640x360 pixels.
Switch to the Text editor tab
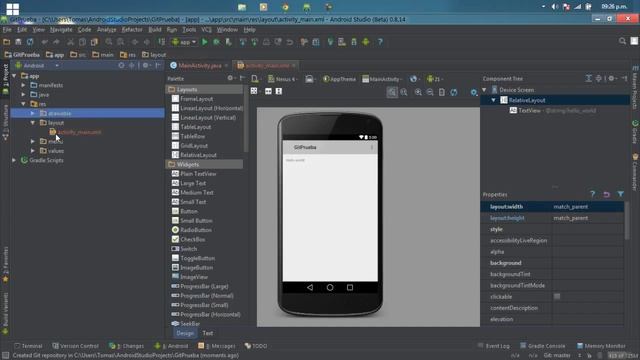[208, 333]
